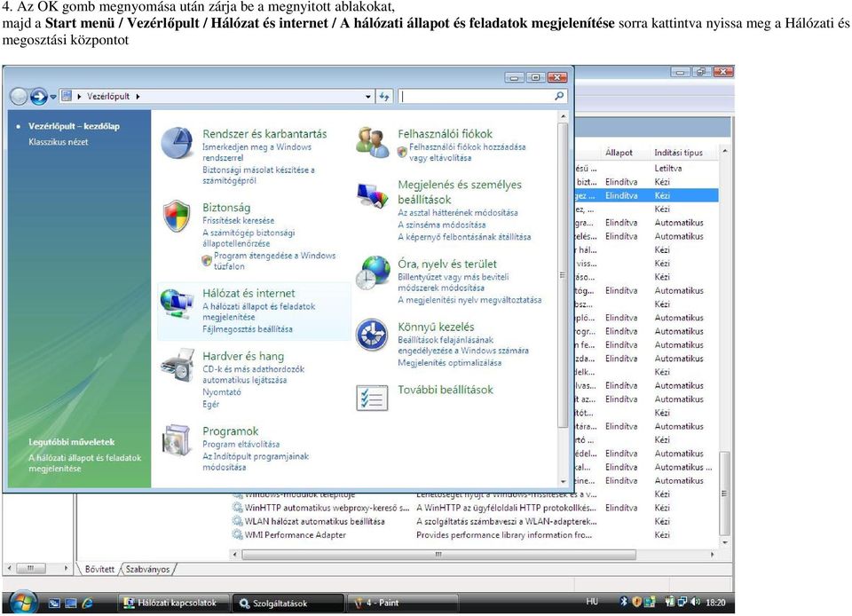Click the refresh button beside address bar
The image size is (852, 616).
point(384,96)
